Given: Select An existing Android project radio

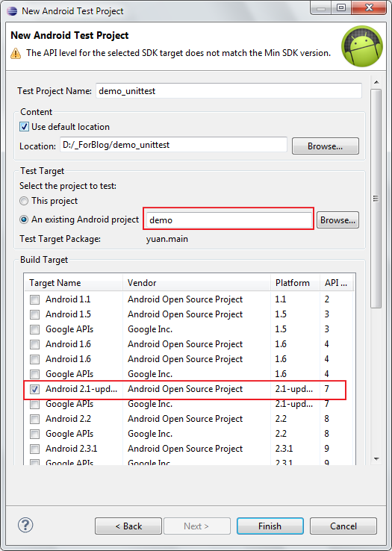Looking at the screenshot, I should coord(24,220).
